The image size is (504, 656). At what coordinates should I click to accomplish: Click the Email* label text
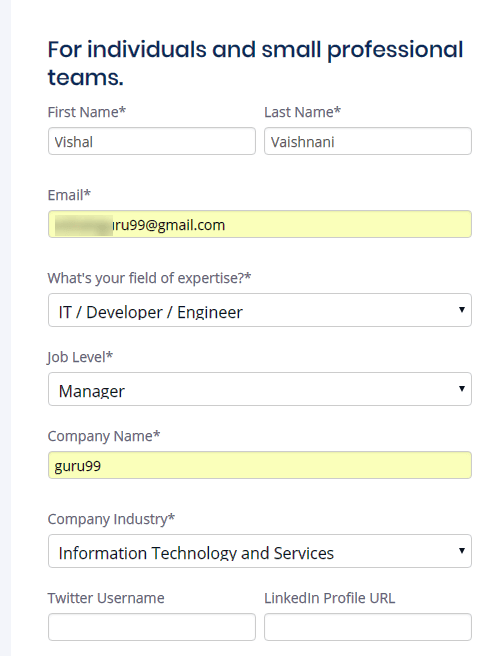(x=69, y=195)
